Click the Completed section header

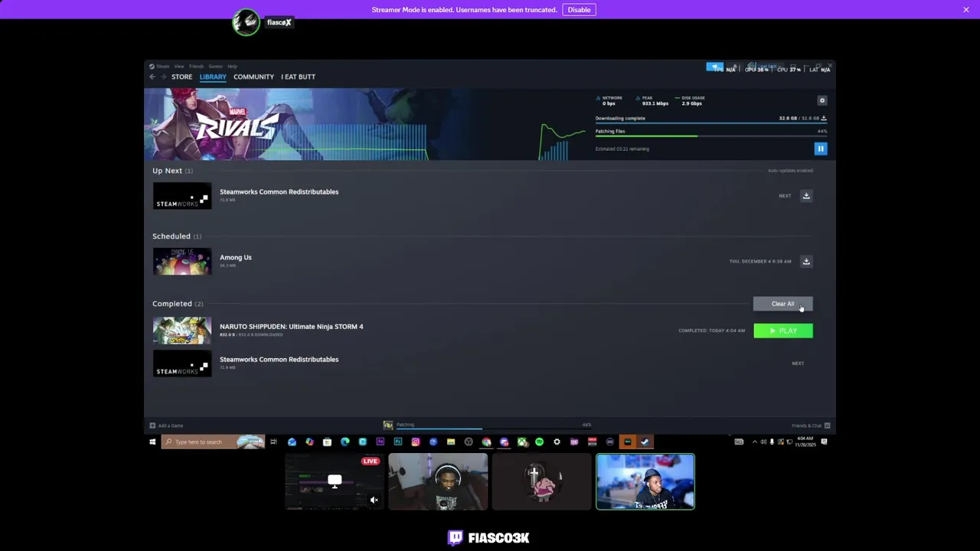pos(178,304)
